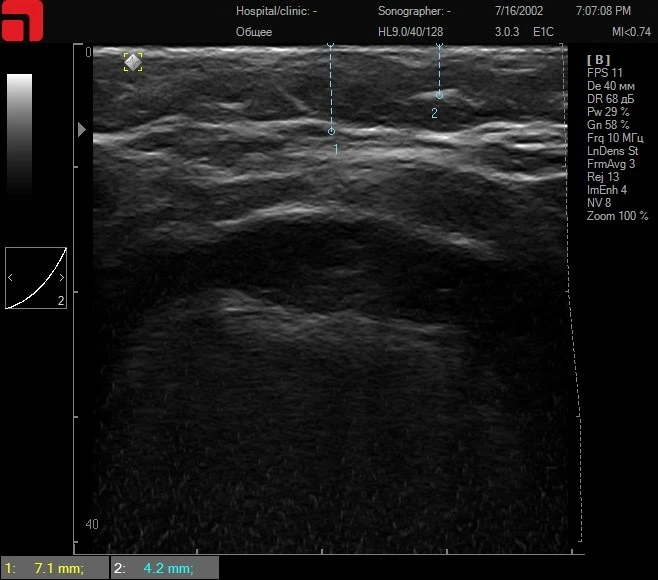658x580 pixels.
Task: Click the Frq 10 MHz frequency parameter
Action: coord(614,138)
